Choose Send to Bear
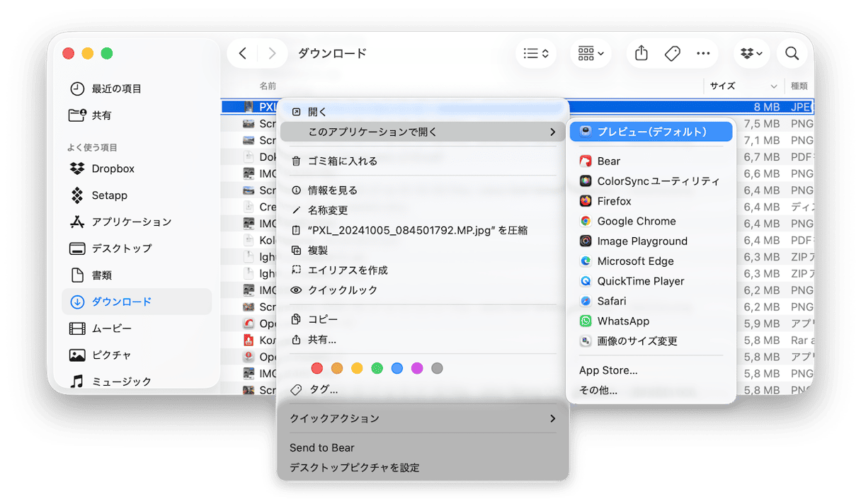 tap(423, 447)
